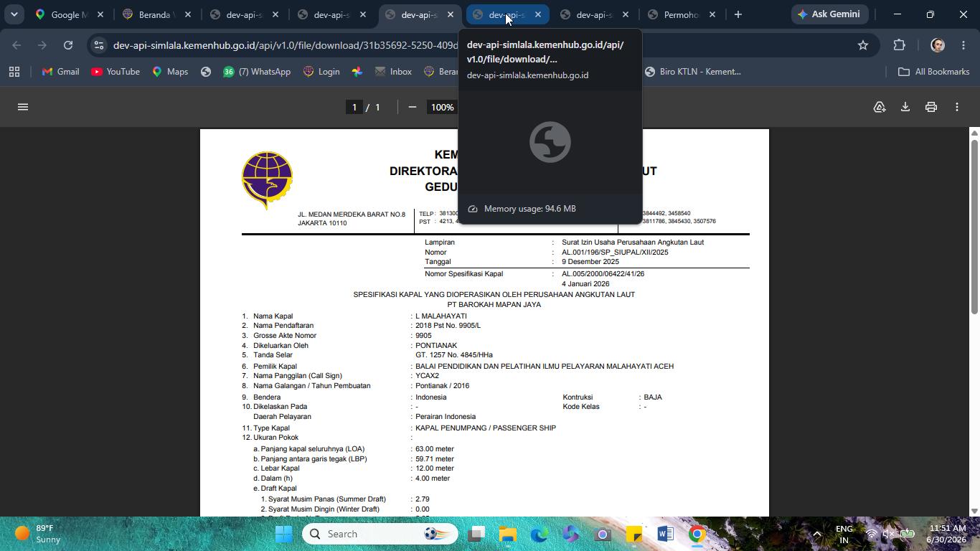View site information icon in address bar

click(x=99, y=45)
